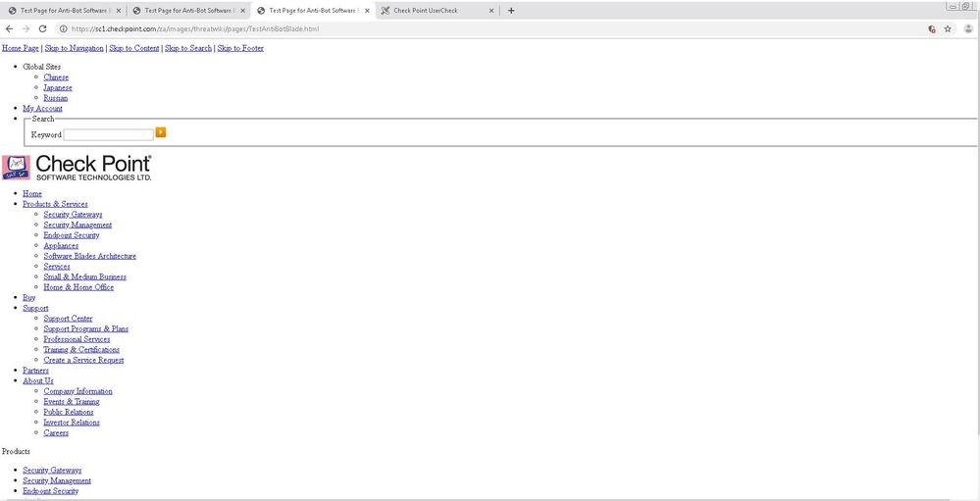This screenshot has height=501, width=980.
Task: Go to Create a Service Request
Action: 83,360
